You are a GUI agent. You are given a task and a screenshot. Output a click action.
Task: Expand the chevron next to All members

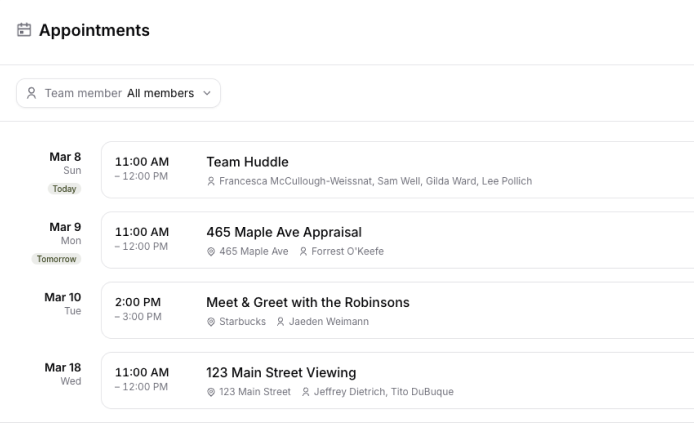[x=207, y=93]
